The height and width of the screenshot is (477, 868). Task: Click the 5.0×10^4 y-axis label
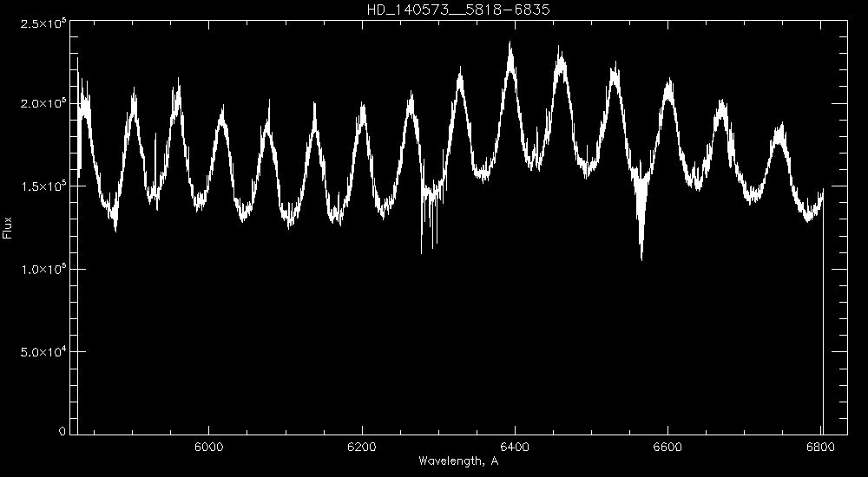click(x=43, y=351)
